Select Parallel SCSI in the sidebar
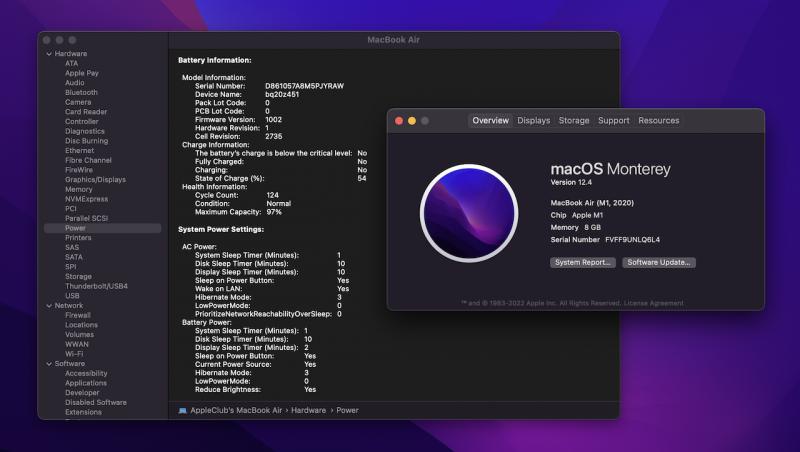The image size is (800, 452). pyautogui.click(x=86, y=218)
